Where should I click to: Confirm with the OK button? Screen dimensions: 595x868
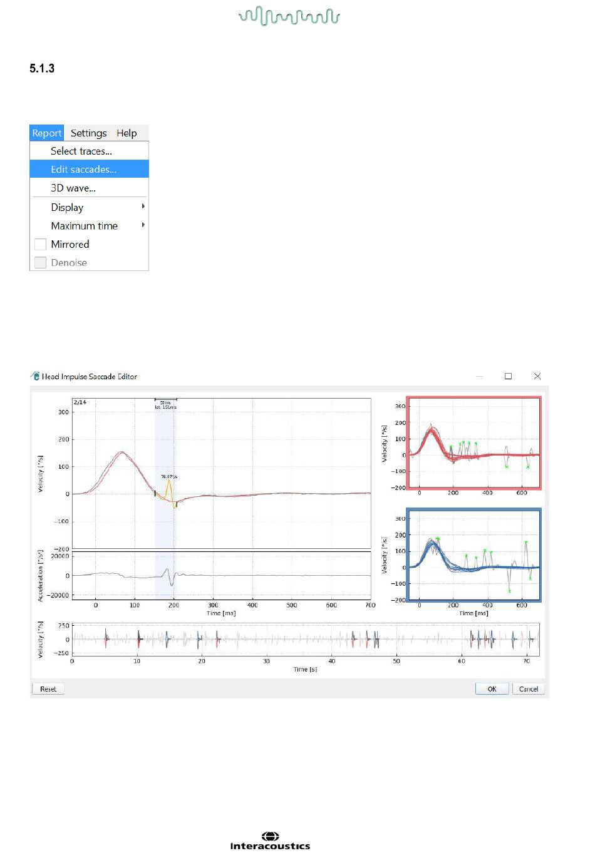click(x=492, y=689)
